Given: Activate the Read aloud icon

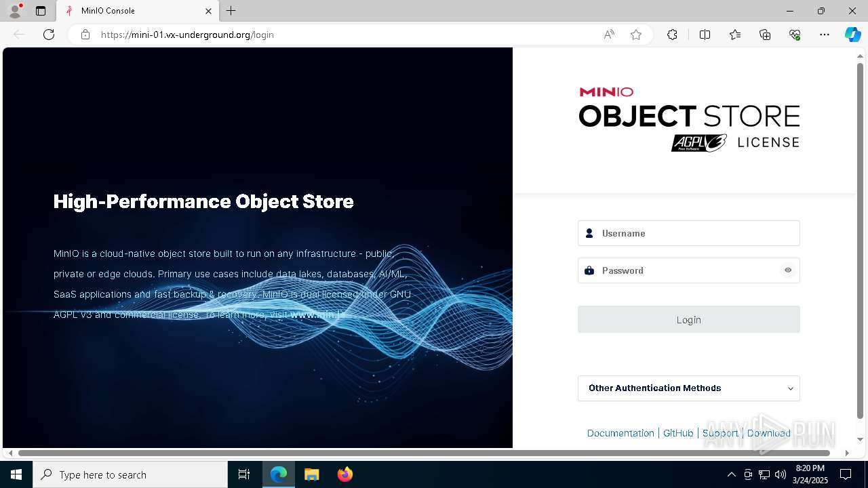Looking at the screenshot, I should (609, 35).
